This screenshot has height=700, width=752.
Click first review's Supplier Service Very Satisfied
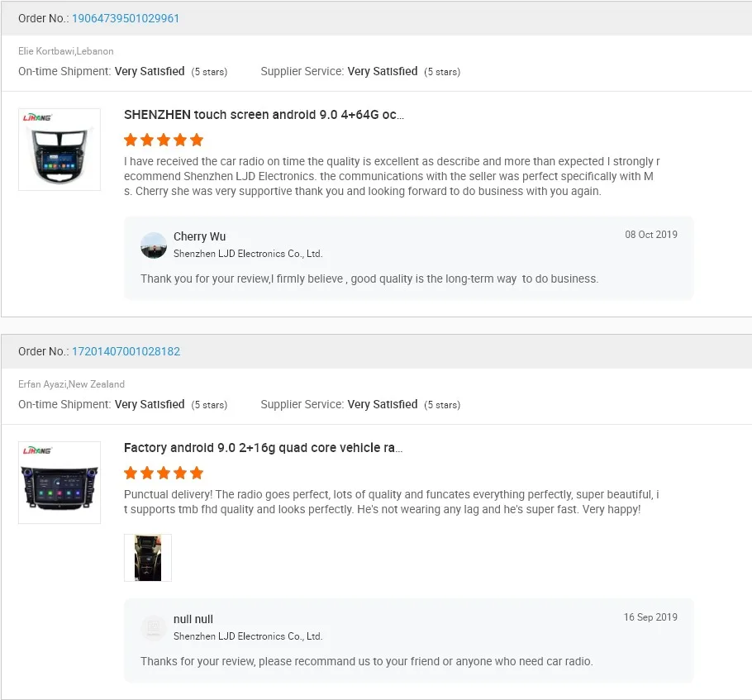[382, 72]
